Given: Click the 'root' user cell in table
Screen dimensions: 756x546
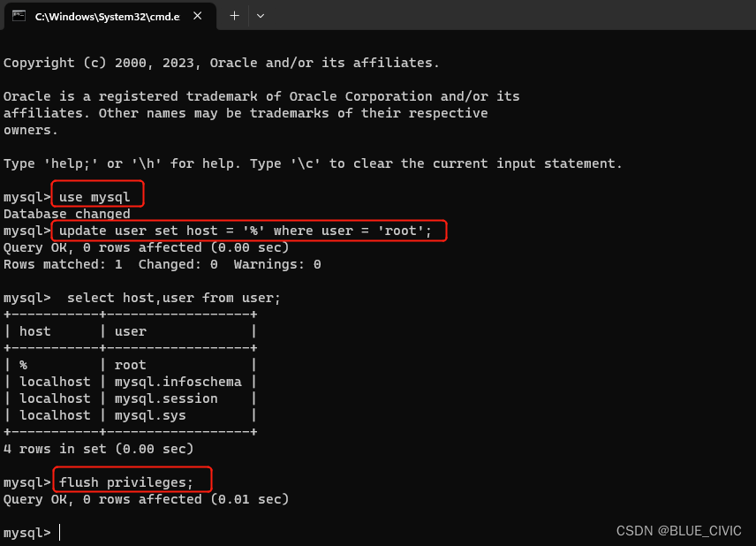Looking at the screenshot, I should (130, 365).
